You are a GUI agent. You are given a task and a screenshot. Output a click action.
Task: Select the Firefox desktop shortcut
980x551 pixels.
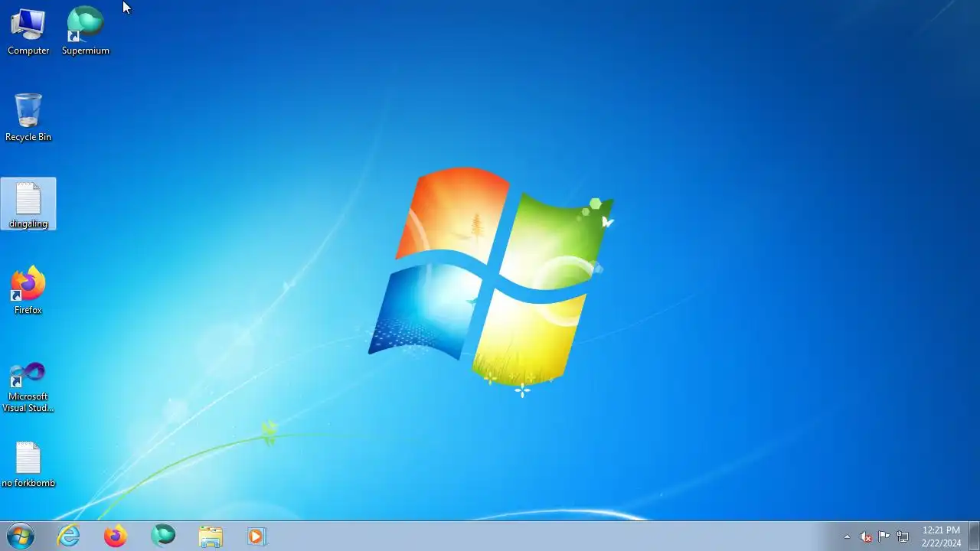[28, 291]
